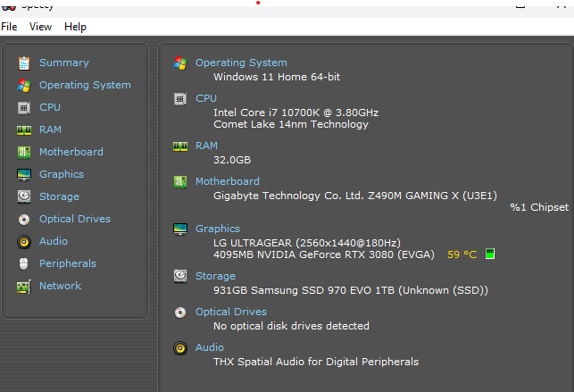Click the Storage hard drive icon in sidebar
The width and height of the screenshot is (574, 392).
pos(24,197)
